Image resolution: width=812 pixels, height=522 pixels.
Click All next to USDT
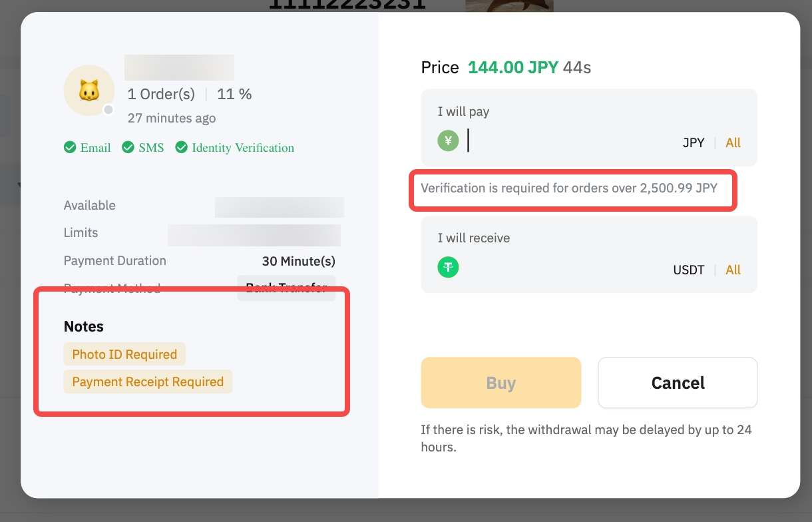tap(733, 270)
